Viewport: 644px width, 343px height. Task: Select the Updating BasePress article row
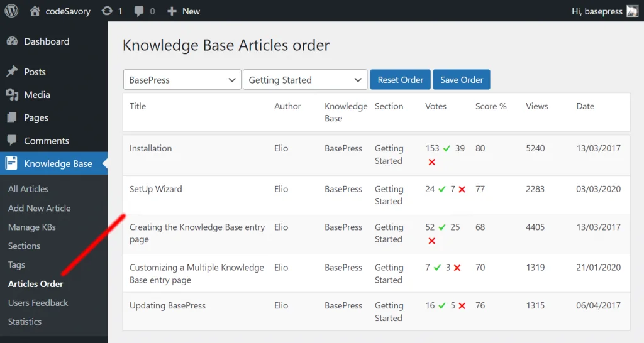tap(376, 312)
